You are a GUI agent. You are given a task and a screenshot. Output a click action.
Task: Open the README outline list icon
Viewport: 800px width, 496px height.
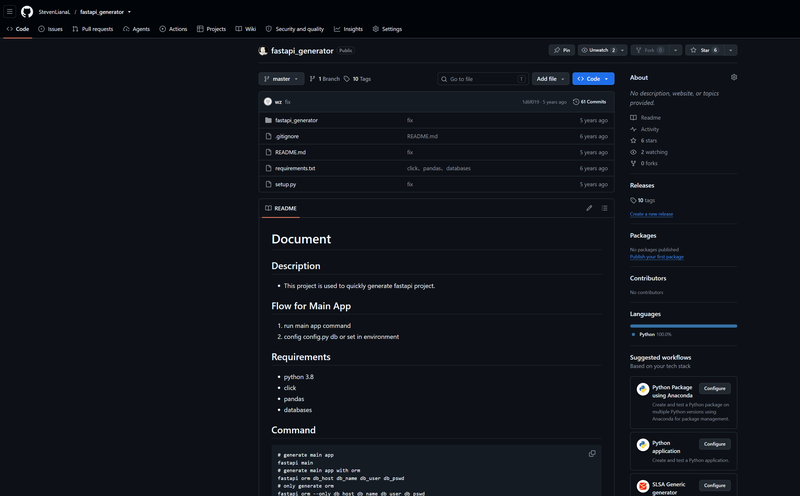604,208
